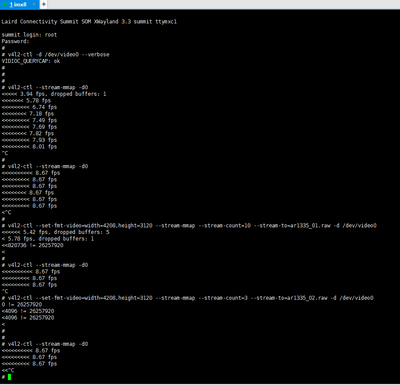This screenshot has height=385, width=400.
Task: Click the command writing ar1335_01.raw
Action: tap(189, 226)
